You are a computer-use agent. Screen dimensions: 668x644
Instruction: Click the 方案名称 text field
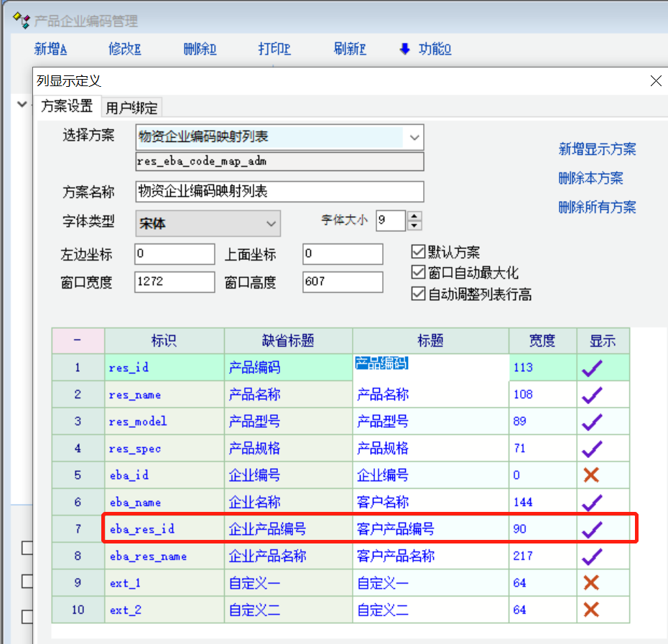tap(279, 191)
